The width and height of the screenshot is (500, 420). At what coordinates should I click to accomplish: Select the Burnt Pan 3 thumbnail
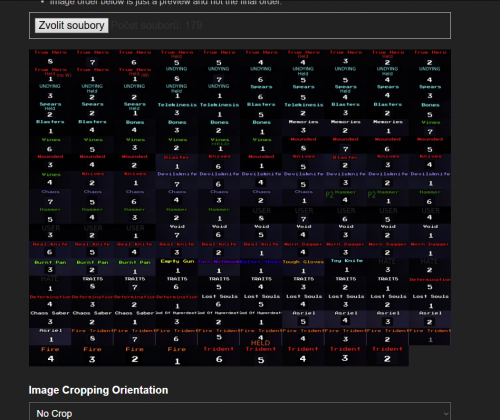click(x=50, y=267)
